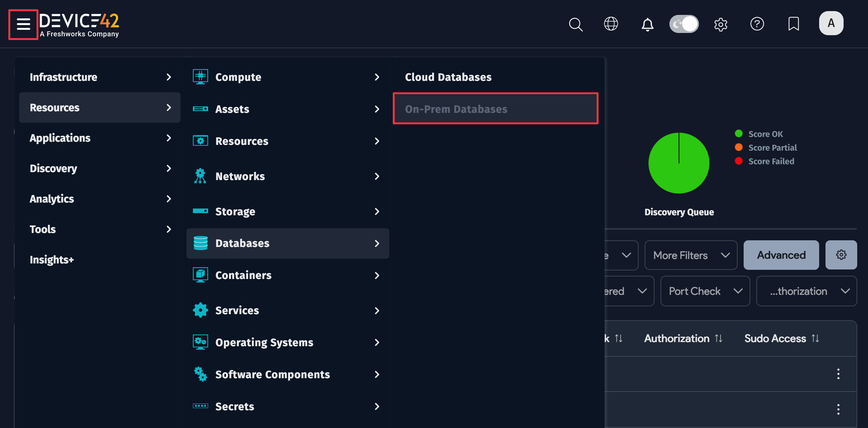The image size is (868, 428).
Task: Toggle the dark mode switch
Action: click(x=684, y=24)
